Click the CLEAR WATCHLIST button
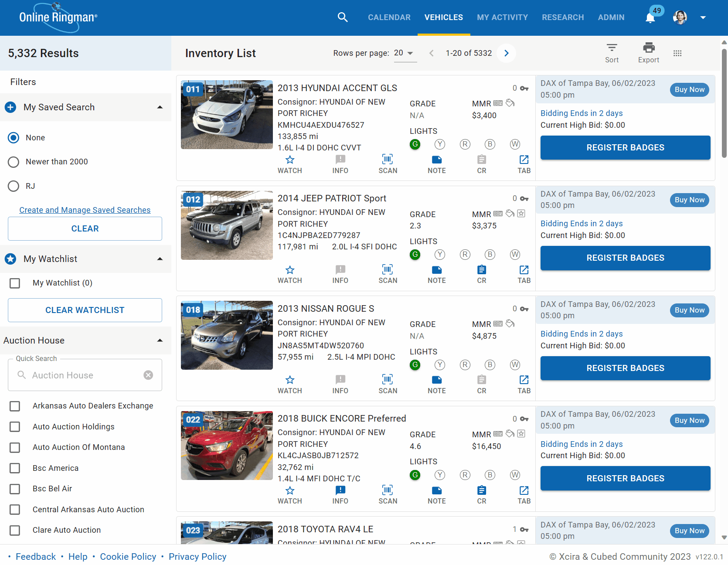The height and width of the screenshot is (565, 728). tap(85, 310)
